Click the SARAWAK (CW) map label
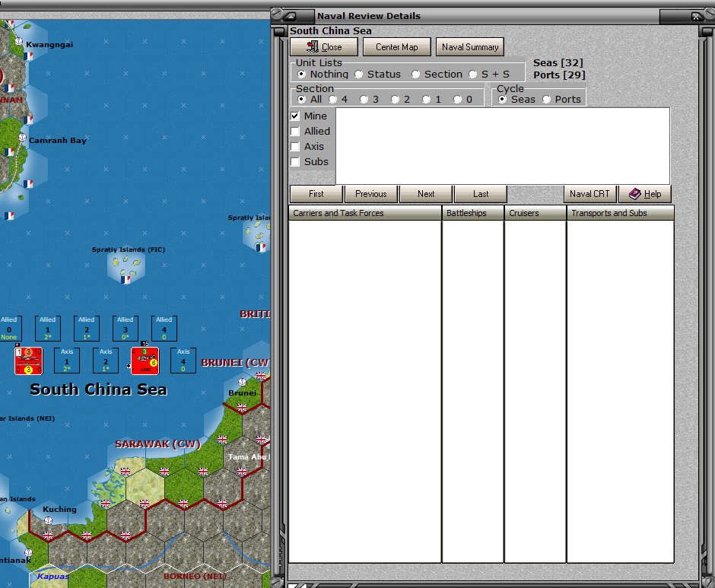Screen dimensions: 715x588 click(157, 443)
